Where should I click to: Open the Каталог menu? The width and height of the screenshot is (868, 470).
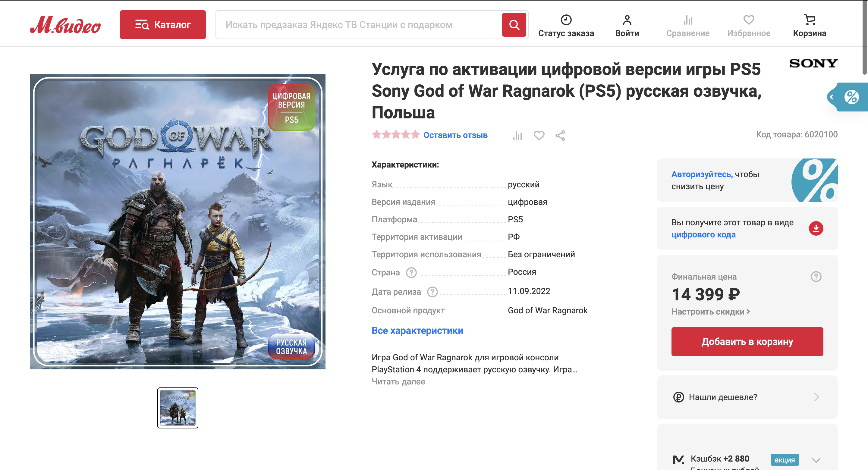163,25
